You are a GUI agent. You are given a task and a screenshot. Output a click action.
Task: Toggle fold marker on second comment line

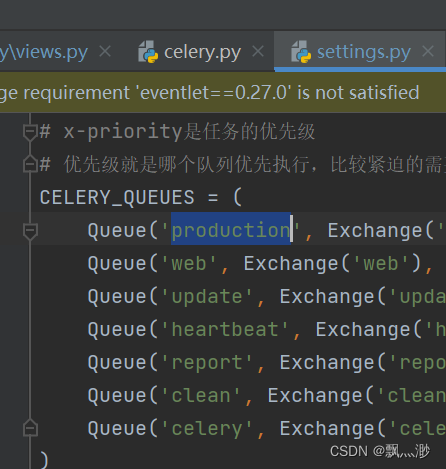tap(30, 164)
